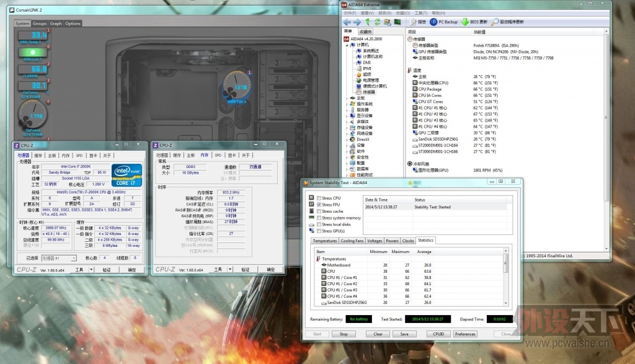The width and height of the screenshot is (635, 364).
Task: Switch to the Voltages tab
Action: pyautogui.click(x=375, y=241)
